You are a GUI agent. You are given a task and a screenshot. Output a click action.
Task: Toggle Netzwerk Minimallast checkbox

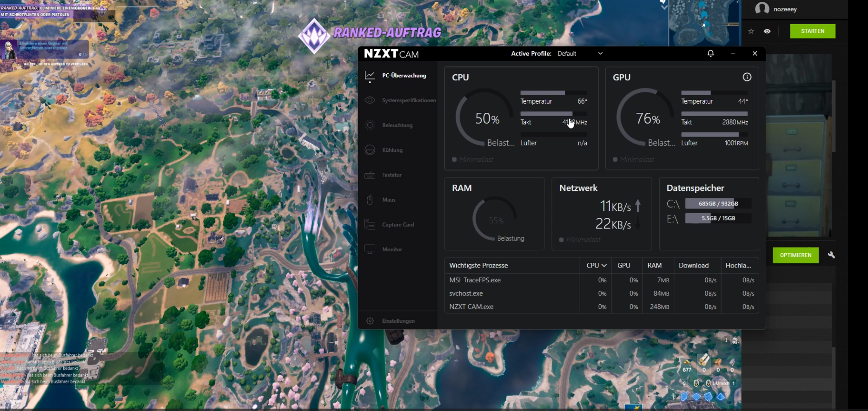(x=561, y=240)
